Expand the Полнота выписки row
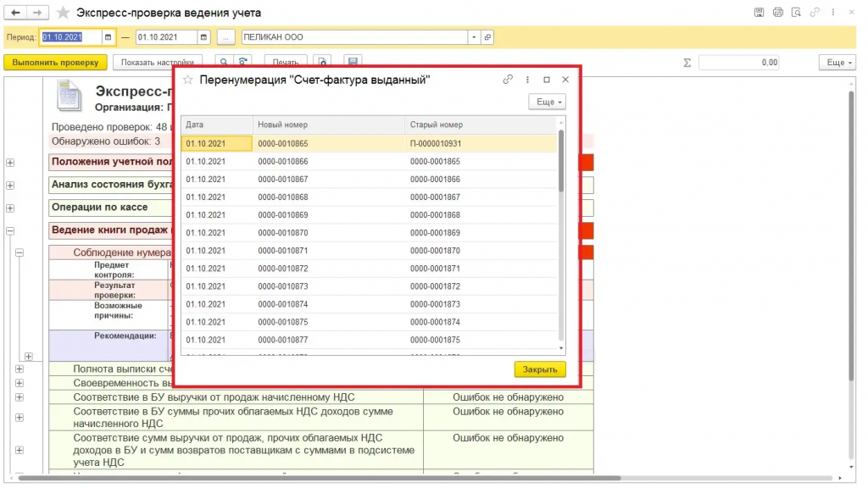 (19, 369)
